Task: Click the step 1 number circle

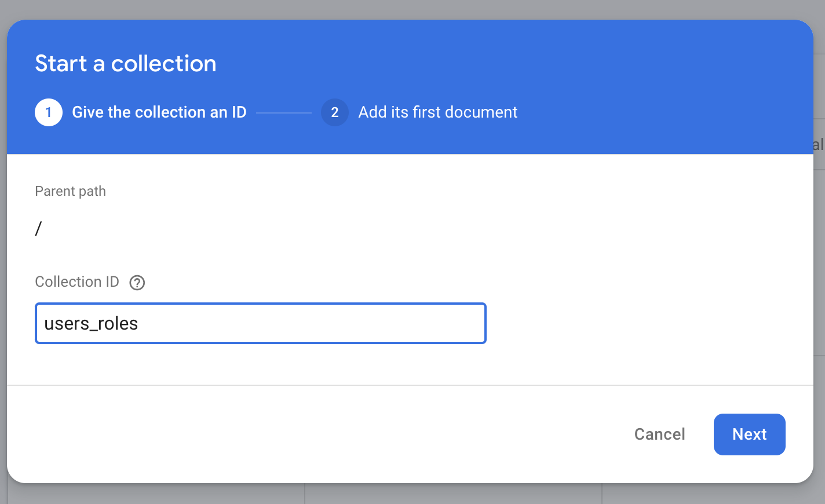Action: [x=49, y=112]
